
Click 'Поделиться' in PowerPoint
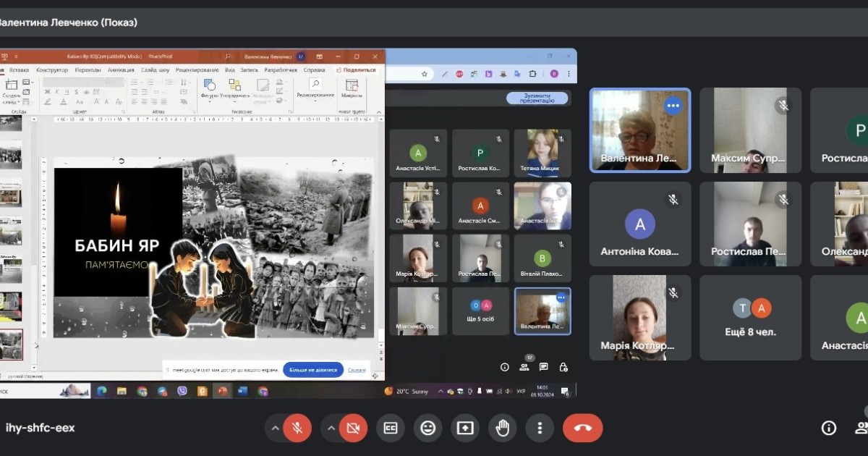(357, 70)
